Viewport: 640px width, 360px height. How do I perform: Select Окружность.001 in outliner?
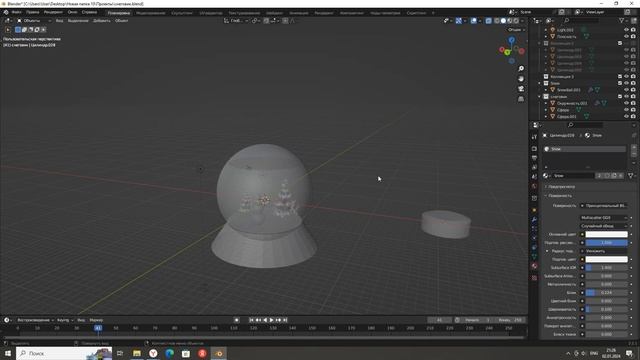click(572, 103)
